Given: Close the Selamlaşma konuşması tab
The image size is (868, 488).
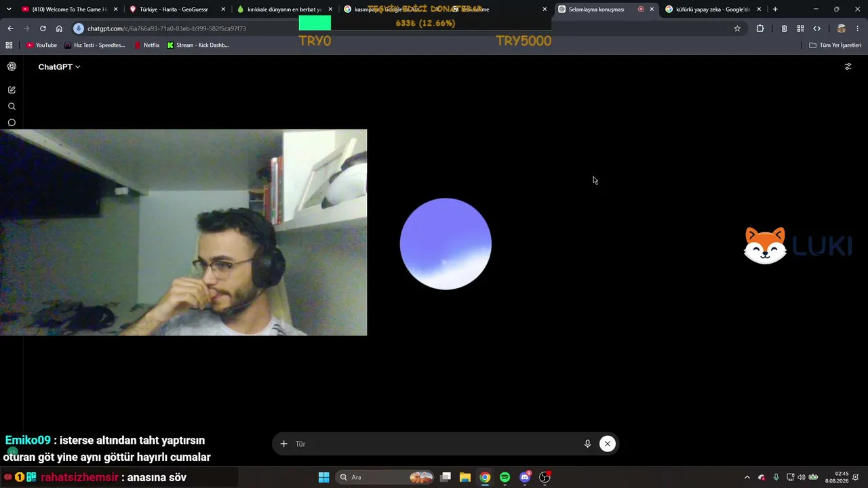Looking at the screenshot, I should [x=652, y=9].
